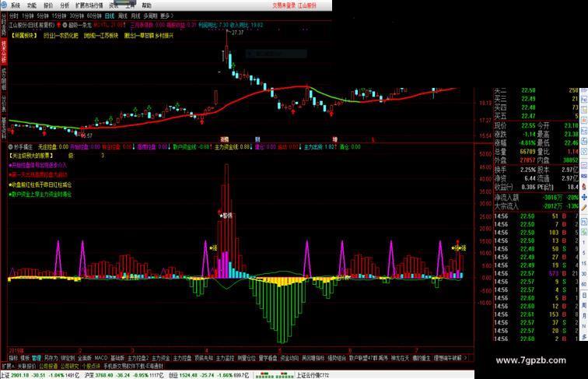Select the 主力资金 indicator tab
Viewport: 588px width, 379px height.
(161, 358)
